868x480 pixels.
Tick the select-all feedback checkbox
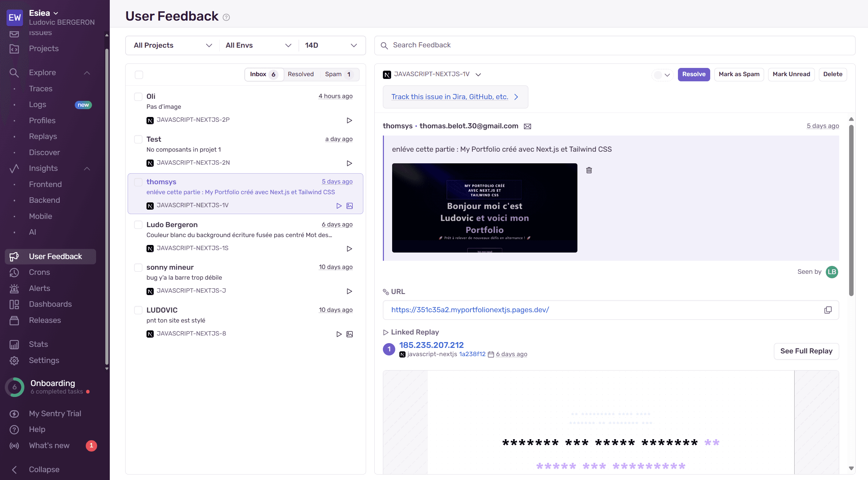tap(139, 75)
